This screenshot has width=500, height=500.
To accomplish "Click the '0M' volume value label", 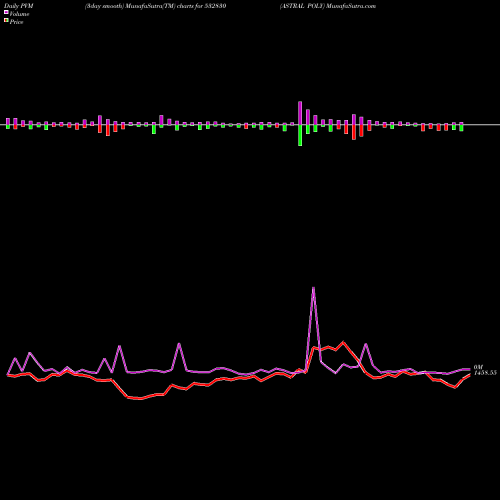I will 478,367.
